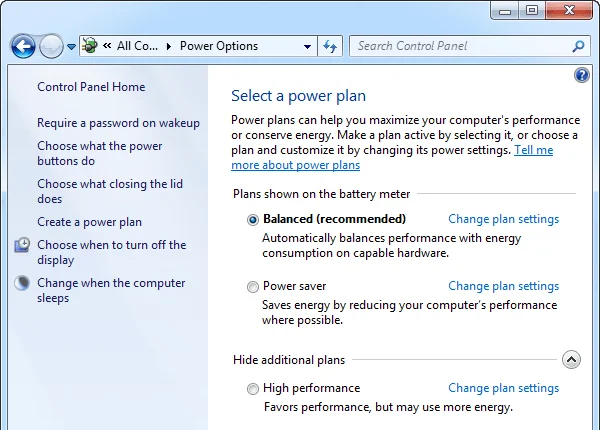Click the clock icon beside turn off display

click(x=22, y=246)
